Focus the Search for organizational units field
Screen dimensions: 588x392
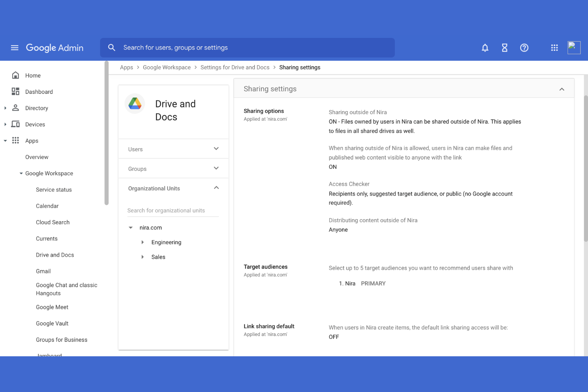point(173,210)
